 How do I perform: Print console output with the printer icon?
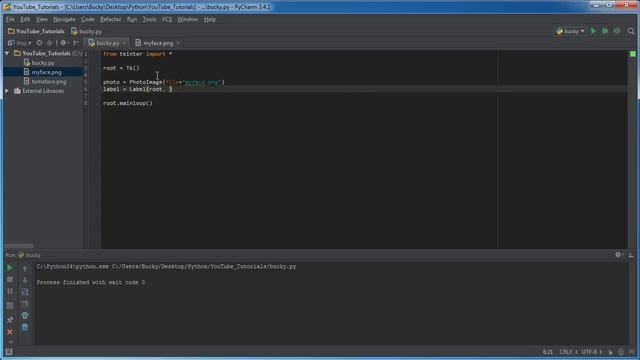25,316
